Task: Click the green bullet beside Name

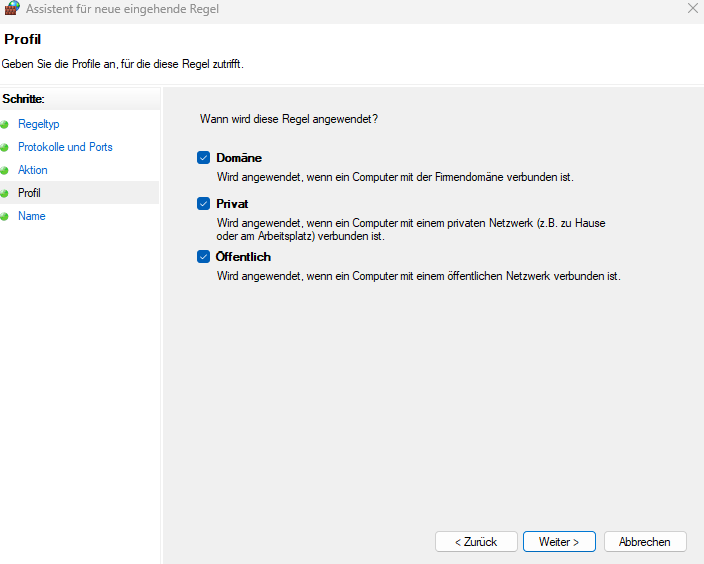Action: [x=5, y=216]
